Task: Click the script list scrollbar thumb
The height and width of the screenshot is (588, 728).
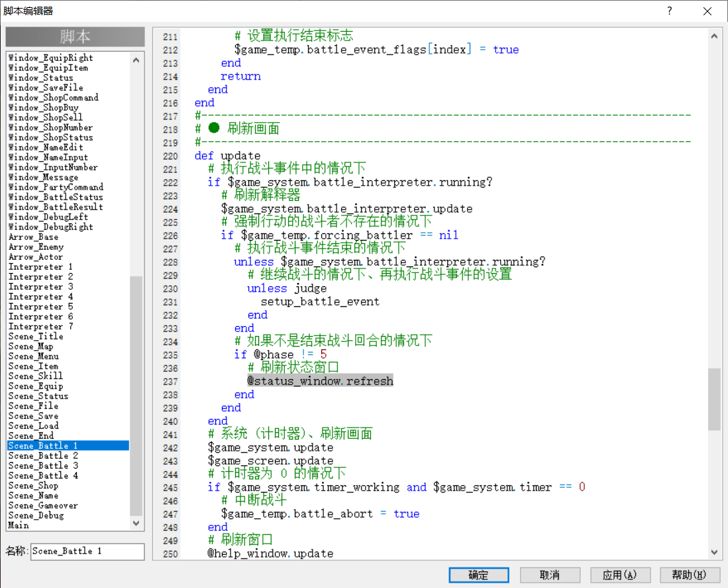Action: (136, 396)
